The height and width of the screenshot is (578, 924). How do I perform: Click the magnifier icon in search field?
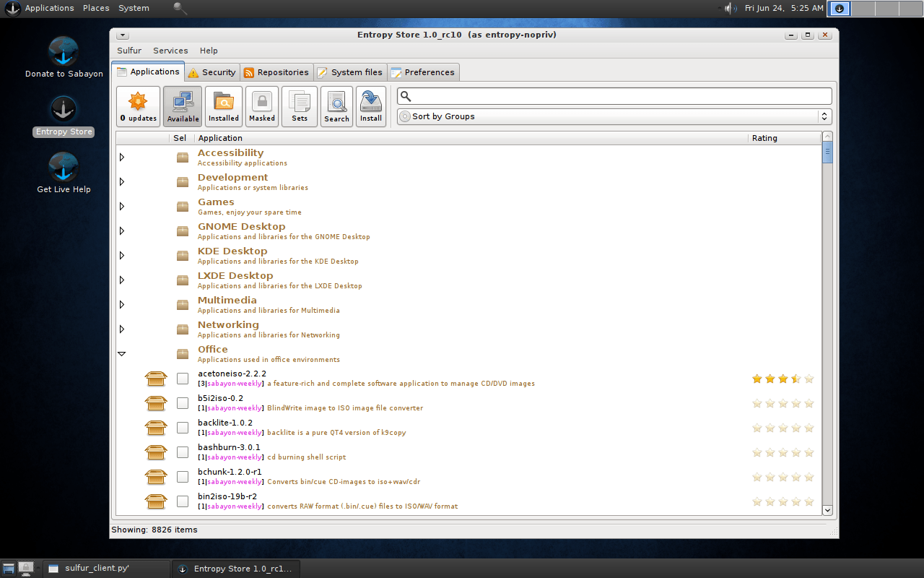(x=406, y=96)
